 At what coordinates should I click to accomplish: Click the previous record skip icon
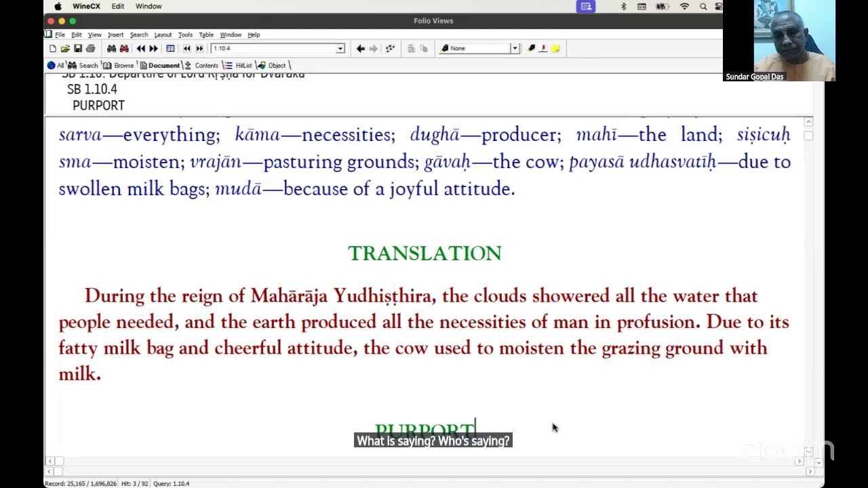186,49
